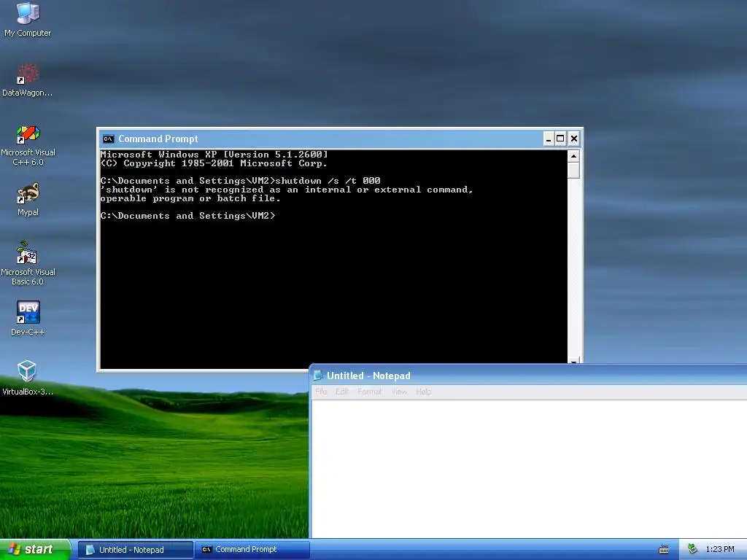This screenshot has width=747, height=560.
Task: Click the Command Prompt scrollbar thumb
Action: click(x=573, y=170)
